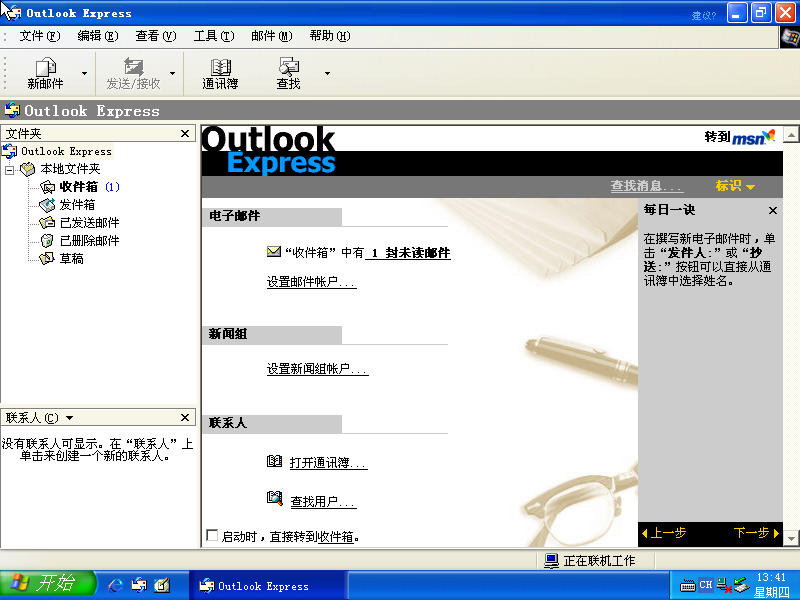Open the 查看(V) menu

tap(156, 36)
